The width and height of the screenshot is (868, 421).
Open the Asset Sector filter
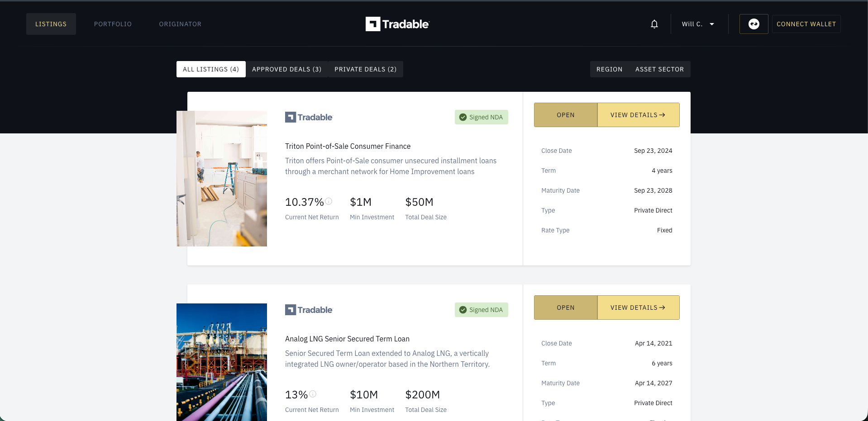pyautogui.click(x=659, y=69)
